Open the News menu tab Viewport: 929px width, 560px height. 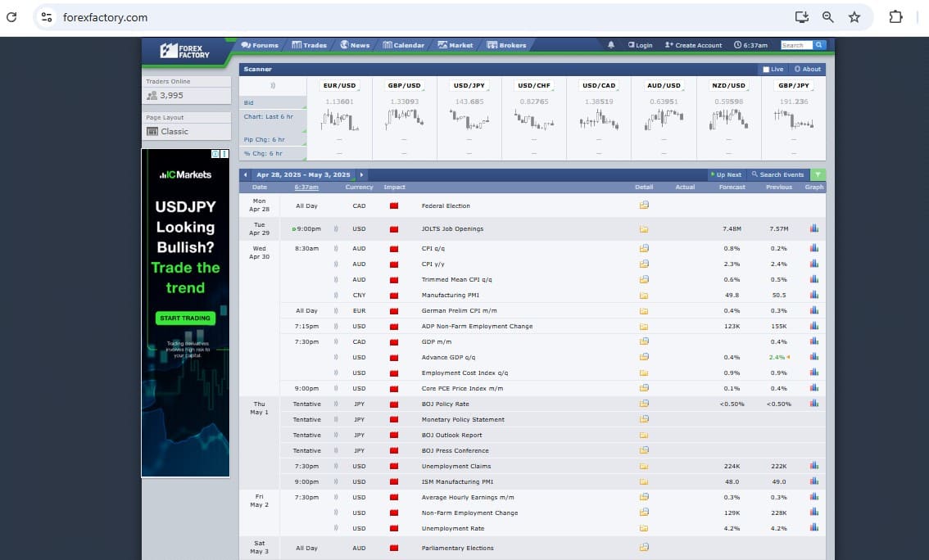(x=355, y=45)
